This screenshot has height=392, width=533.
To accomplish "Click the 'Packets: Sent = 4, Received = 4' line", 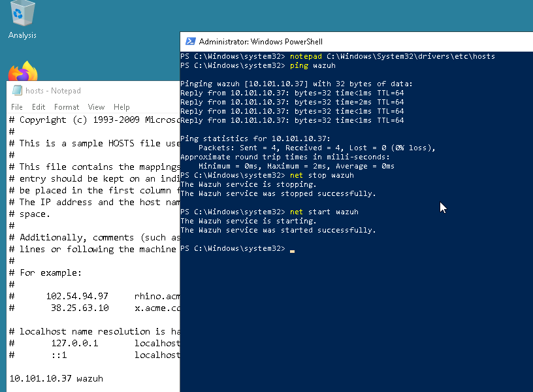I will pos(317,148).
